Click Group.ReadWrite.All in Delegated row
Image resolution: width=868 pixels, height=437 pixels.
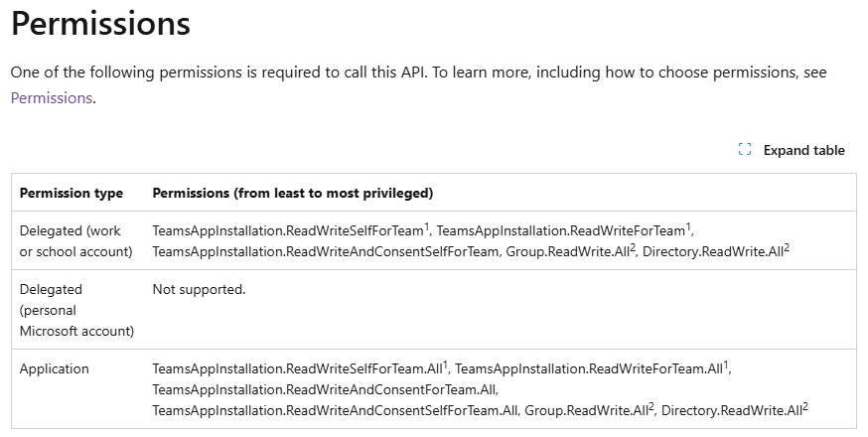coord(567,252)
